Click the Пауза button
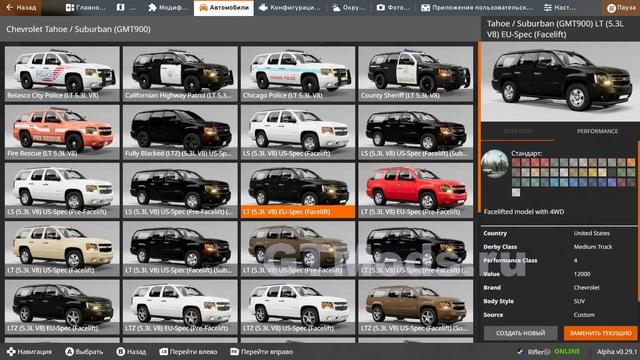The width and height of the screenshot is (640, 360). coord(621,7)
